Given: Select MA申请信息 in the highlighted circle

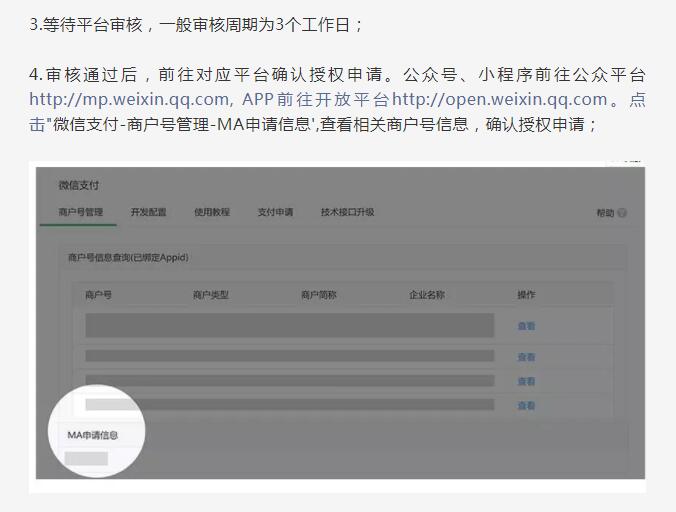Looking at the screenshot, I should point(93,435).
